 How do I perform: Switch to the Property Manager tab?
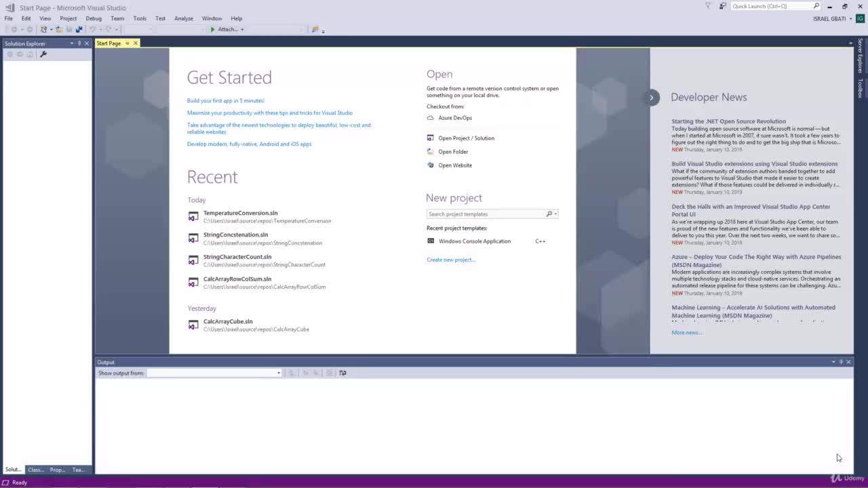tap(58, 470)
